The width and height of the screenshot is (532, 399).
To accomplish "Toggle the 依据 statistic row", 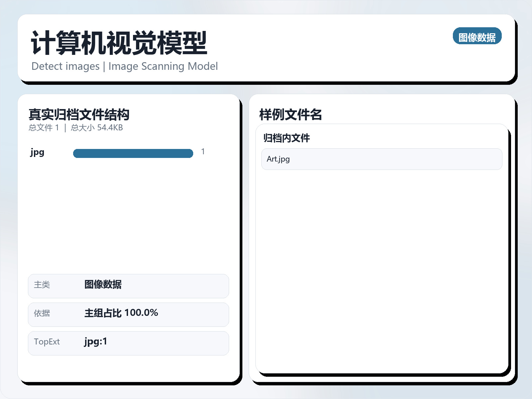I will pos(128,314).
